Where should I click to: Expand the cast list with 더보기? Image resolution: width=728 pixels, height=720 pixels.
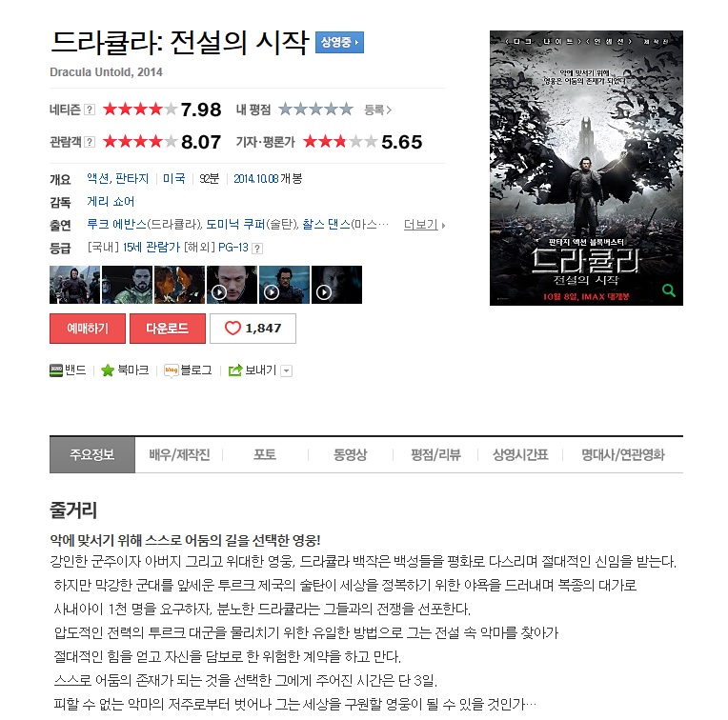coord(424,225)
